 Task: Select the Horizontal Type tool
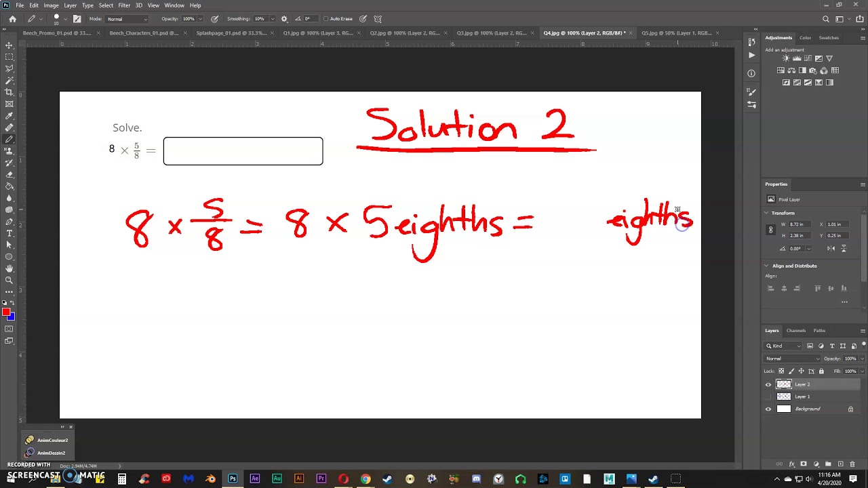click(x=9, y=233)
